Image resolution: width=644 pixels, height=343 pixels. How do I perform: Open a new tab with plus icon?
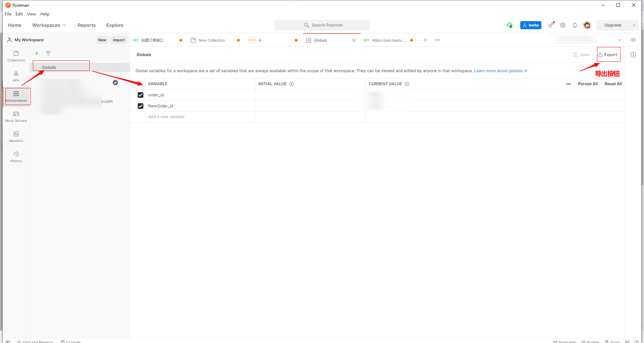(425, 40)
